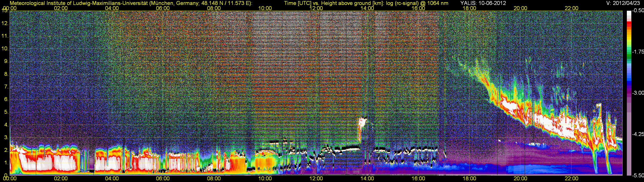Click the 10:00 label on the bottom time axis
The width and height of the screenshot is (644, 182).
coord(265,179)
